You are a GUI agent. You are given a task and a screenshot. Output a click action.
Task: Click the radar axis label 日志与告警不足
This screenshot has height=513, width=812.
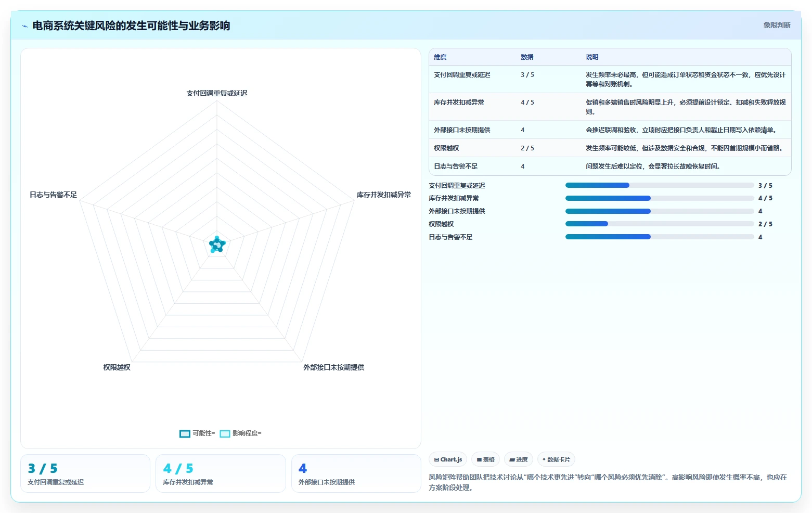point(53,195)
